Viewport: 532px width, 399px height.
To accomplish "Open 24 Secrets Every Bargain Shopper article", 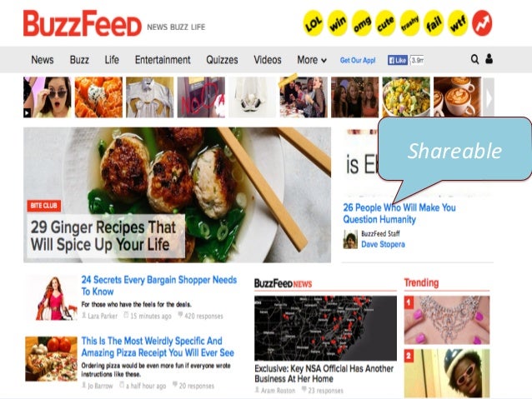I will click(158, 286).
